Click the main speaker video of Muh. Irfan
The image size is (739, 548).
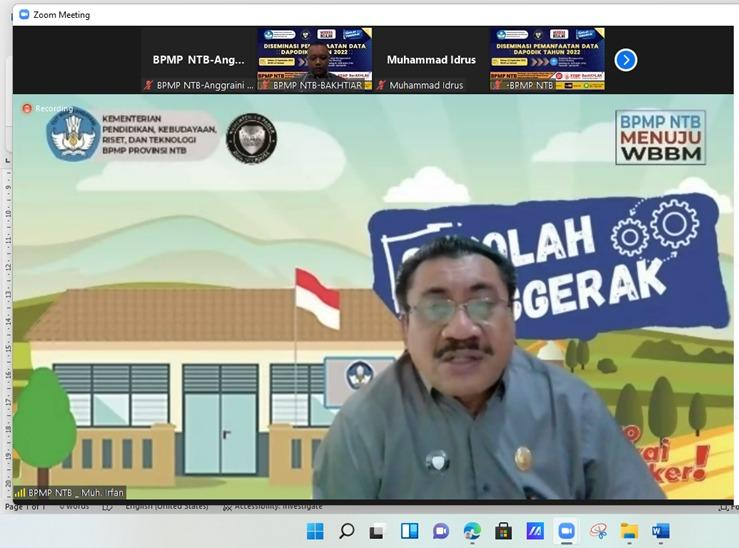pyautogui.click(x=373, y=297)
